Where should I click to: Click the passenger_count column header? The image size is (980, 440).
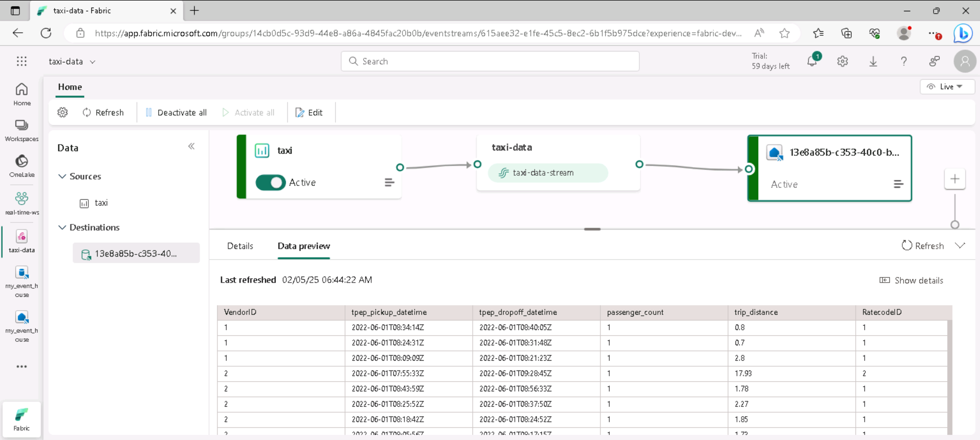664,312
